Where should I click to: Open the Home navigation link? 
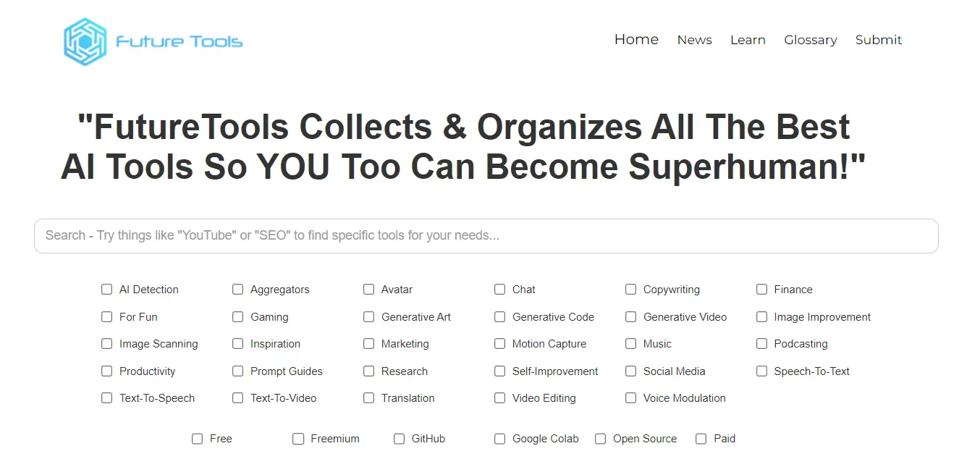tap(636, 40)
